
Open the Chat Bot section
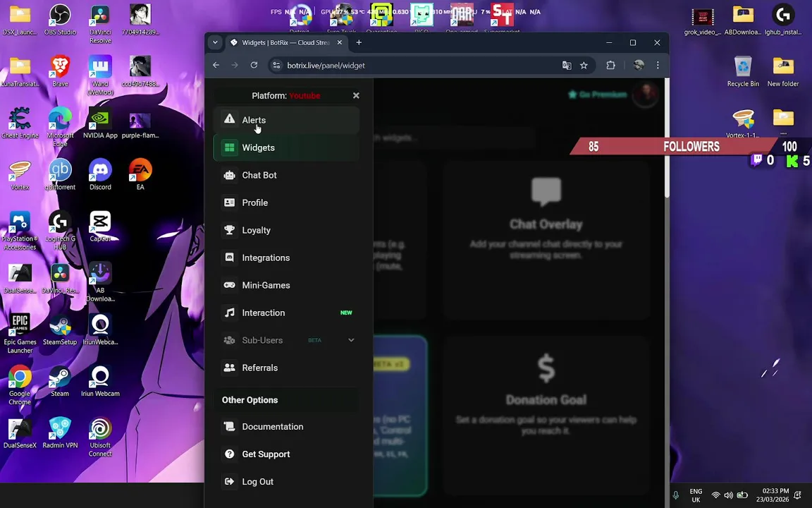(x=286, y=175)
